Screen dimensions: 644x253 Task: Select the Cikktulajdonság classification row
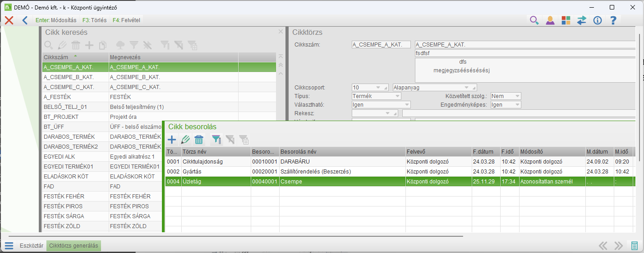point(401,161)
